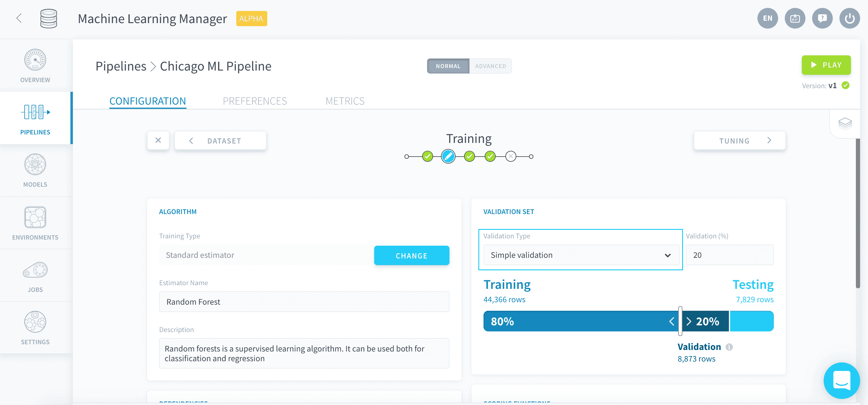Open the help question bubble icon

coord(822,18)
